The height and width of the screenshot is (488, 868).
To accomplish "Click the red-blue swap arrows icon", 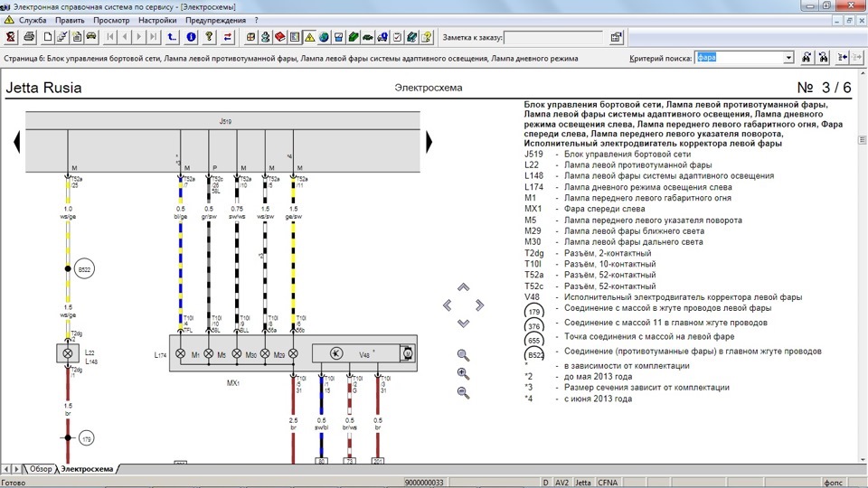I will pyautogui.click(x=228, y=37).
